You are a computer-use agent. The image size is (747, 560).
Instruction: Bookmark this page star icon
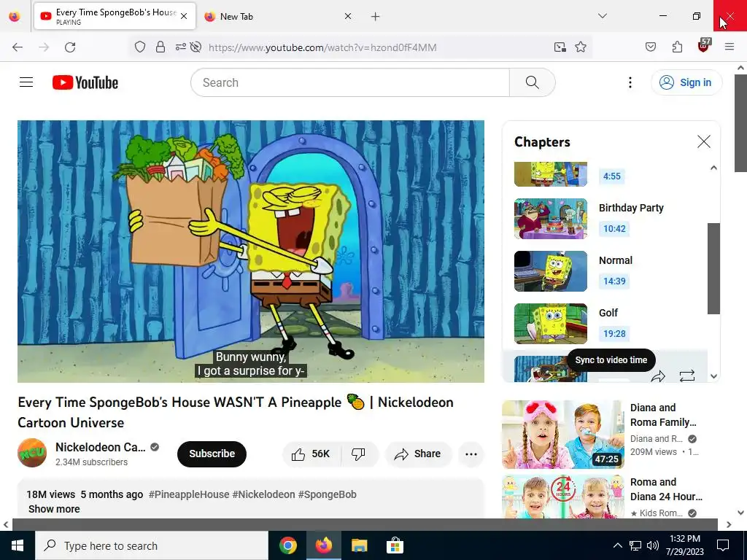coord(580,47)
